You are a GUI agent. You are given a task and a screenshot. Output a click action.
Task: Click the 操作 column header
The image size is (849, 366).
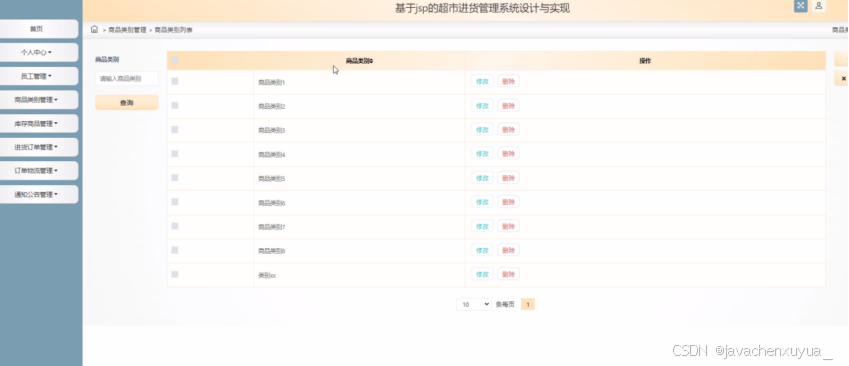pyautogui.click(x=645, y=61)
